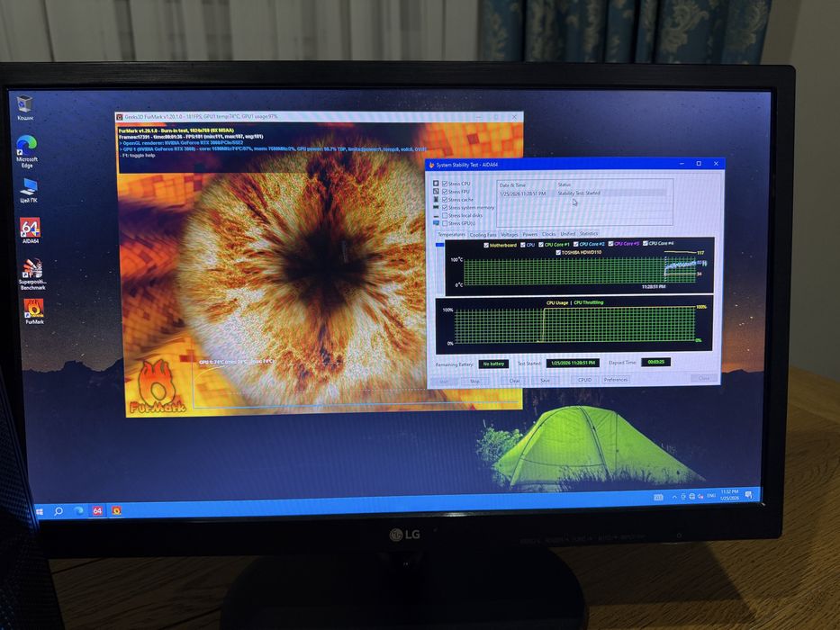Toggle the CPU Core #4 graph checkbox
Image resolution: width=840 pixels, height=630 pixels.
coord(646,243)
